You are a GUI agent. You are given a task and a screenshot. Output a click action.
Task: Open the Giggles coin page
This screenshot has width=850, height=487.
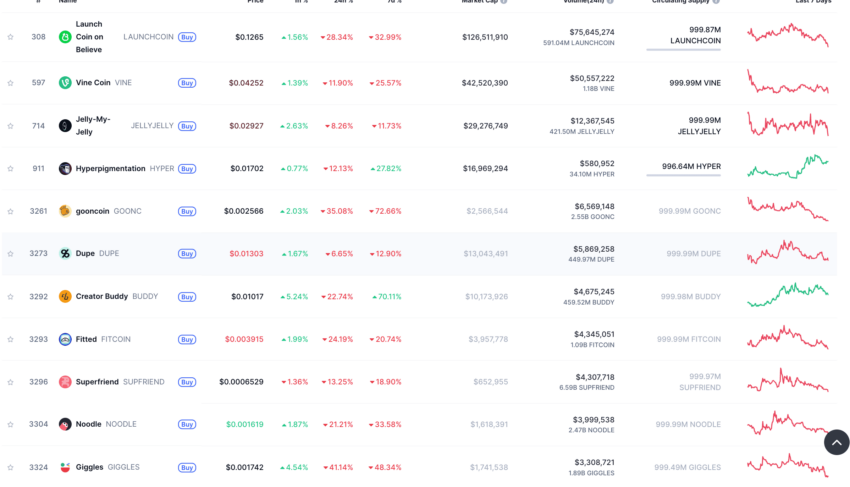[x=89, y=467]
